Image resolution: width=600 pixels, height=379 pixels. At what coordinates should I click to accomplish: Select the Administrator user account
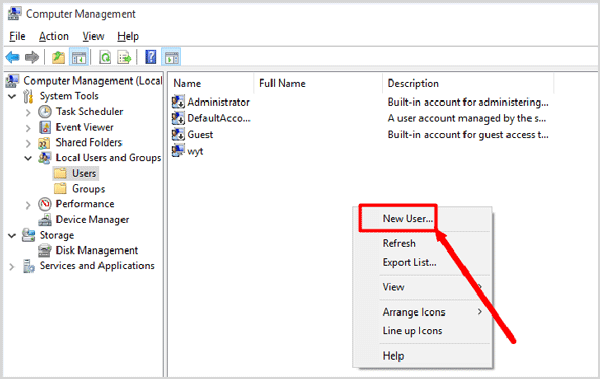(218, 102)
